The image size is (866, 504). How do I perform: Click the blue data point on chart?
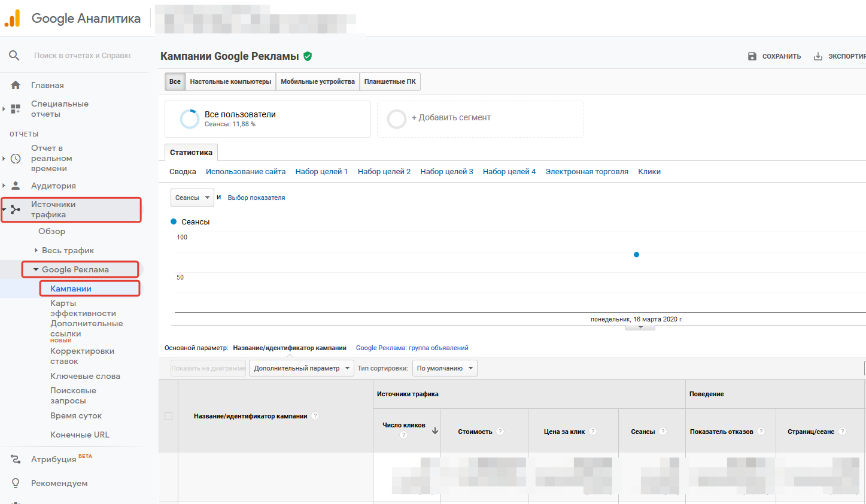pyautogui.click(x=636, y=254)
